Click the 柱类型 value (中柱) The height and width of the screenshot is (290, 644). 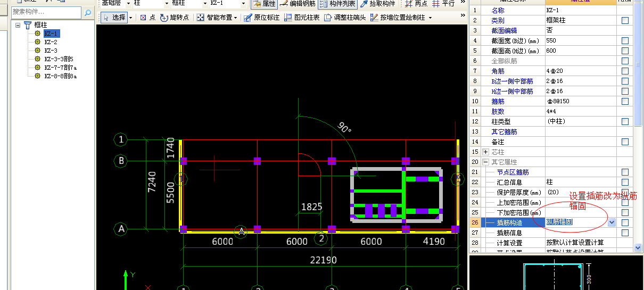pyautogui.click(x=581, y=121)
